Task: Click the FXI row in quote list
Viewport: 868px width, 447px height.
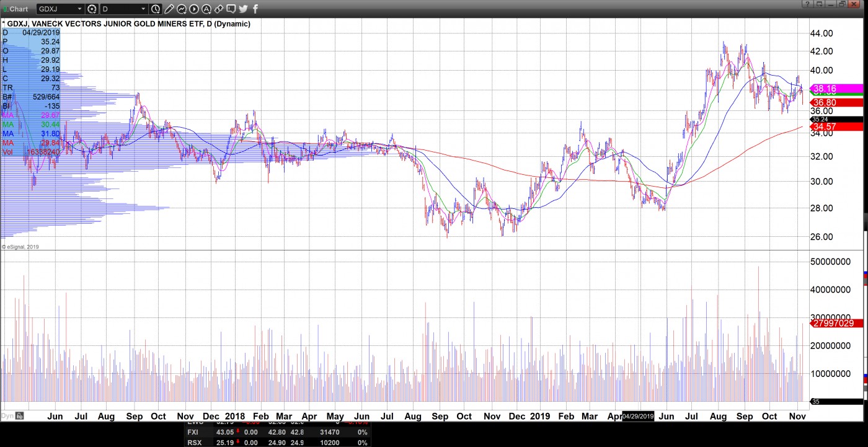Action: pos(278,432)
